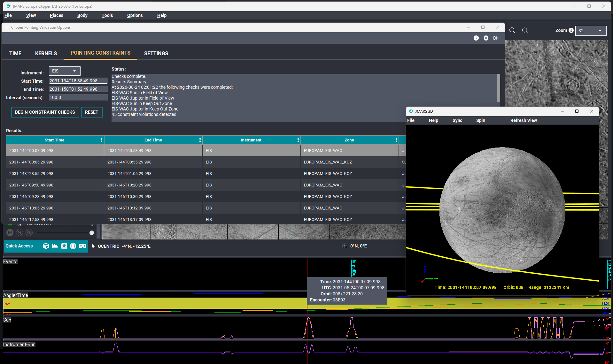The height and width of the screenshot is (364, 613).
Task: Open Zone column options menu
Action: pyautogui.click(x=396, y=140)
